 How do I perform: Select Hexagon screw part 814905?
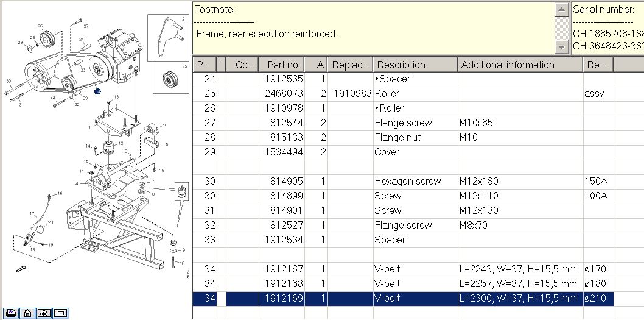coord(403,182)
